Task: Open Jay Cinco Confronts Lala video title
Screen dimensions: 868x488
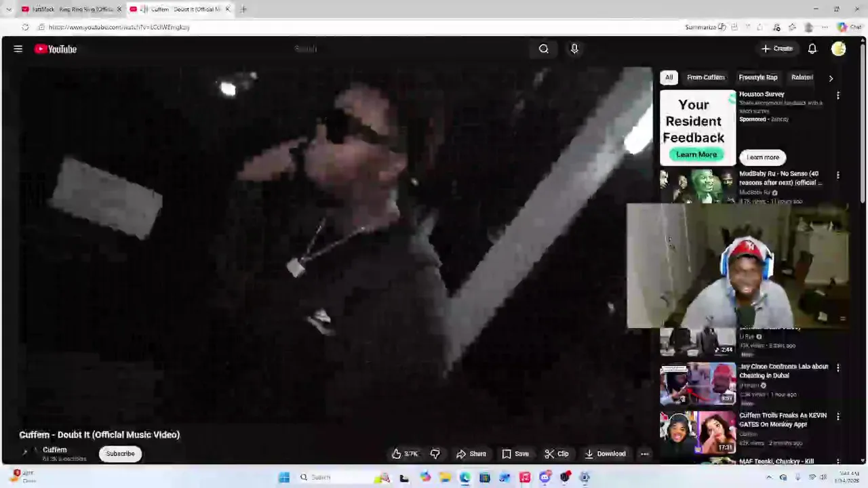Action: pyautogui.click(x=783, y=371)
